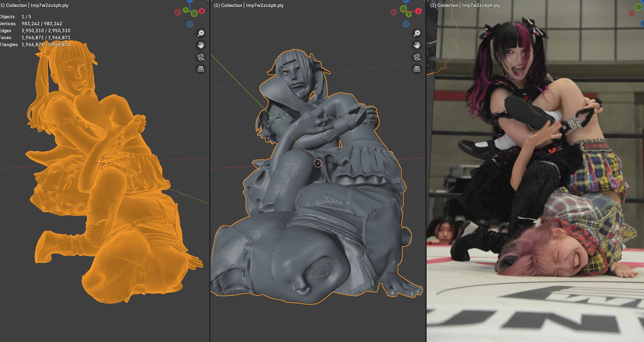
Task: Toggle camera view in the left viewport
Action: point(201,57)
